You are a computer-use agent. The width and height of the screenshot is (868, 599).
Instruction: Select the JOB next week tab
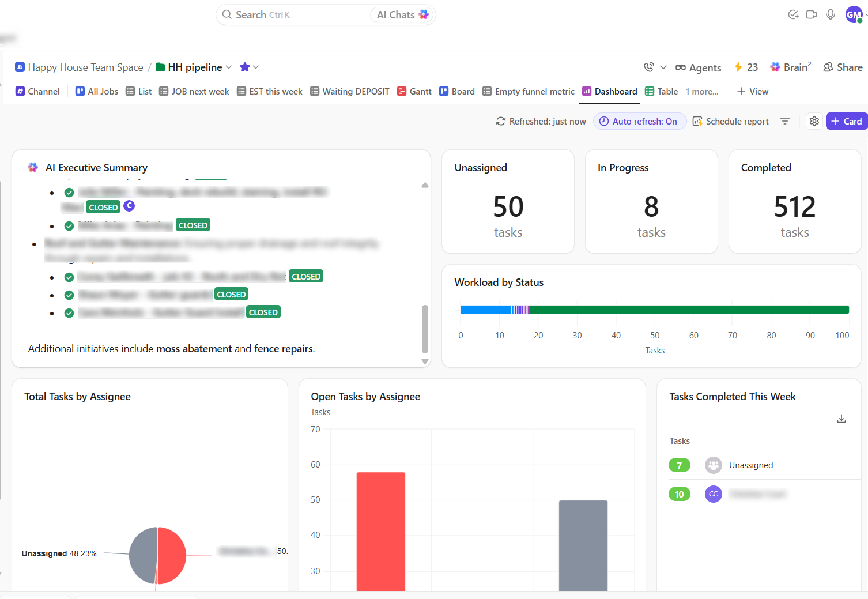click(x=194, y=92)
